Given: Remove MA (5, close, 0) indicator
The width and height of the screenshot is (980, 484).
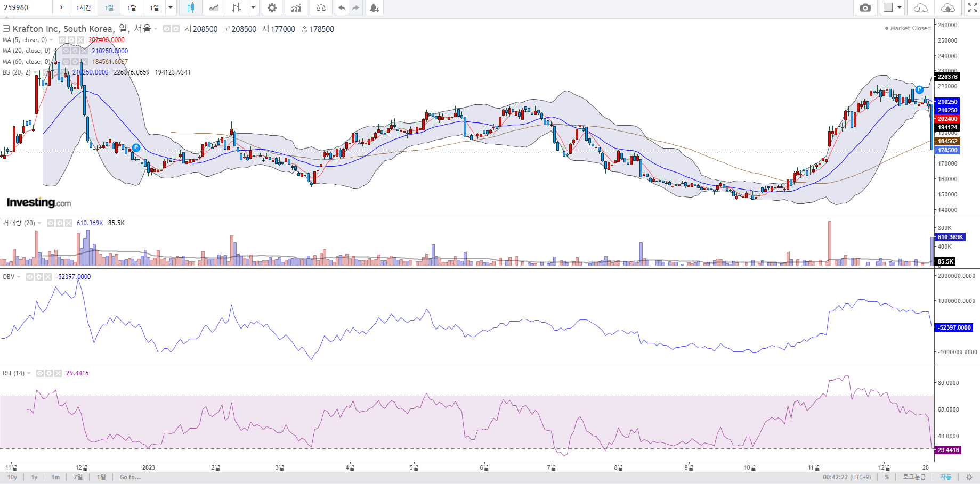Looking at the screenshot, I should [80, 40].
